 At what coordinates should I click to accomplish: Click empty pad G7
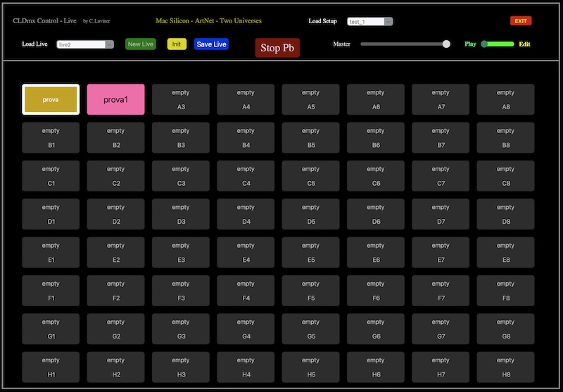[441, 329]
